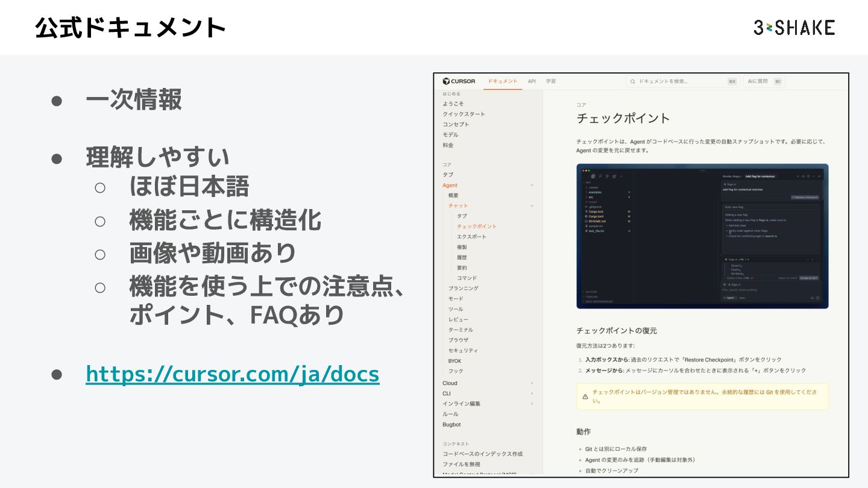
Task: Select Cloud in the sidebar
Action: [x=450, y=383]
